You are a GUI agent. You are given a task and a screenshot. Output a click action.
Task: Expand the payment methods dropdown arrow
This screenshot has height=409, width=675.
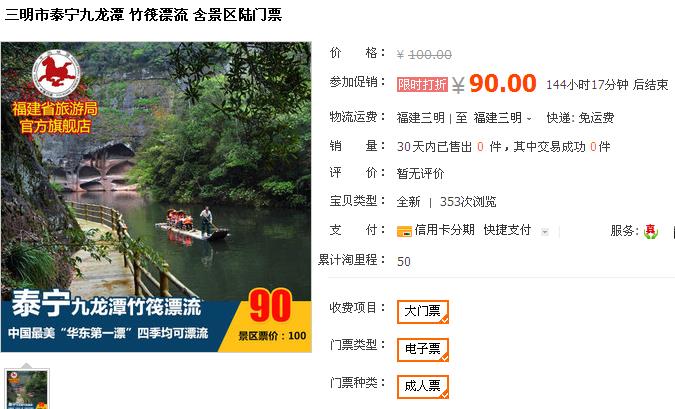pos(545,232)
